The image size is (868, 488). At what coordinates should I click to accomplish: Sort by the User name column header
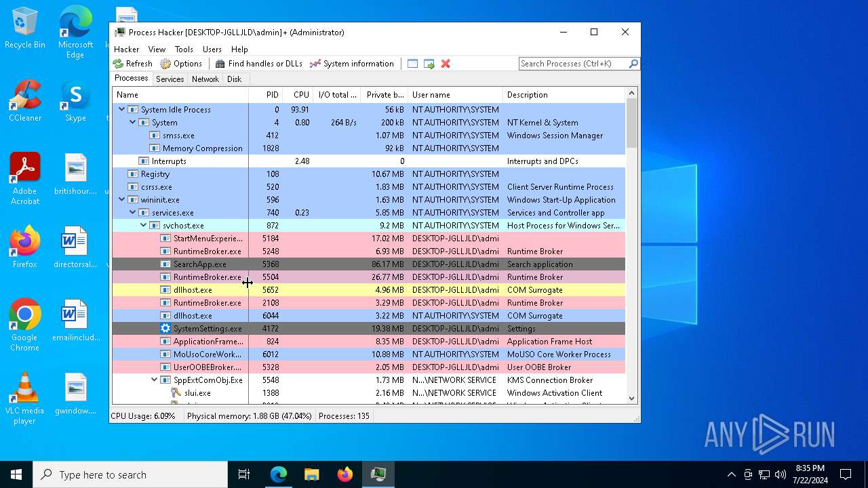tap(455, 95)
